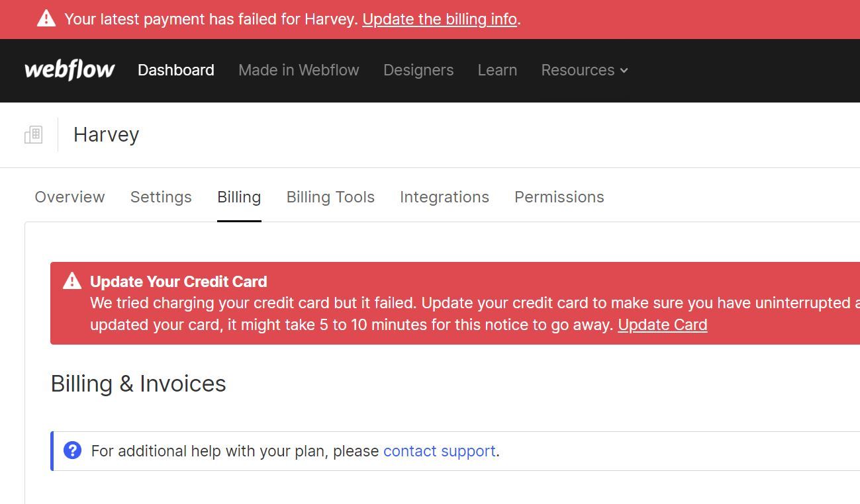
Task: Click the blue question mark help icon
Action: pos(72,450)
